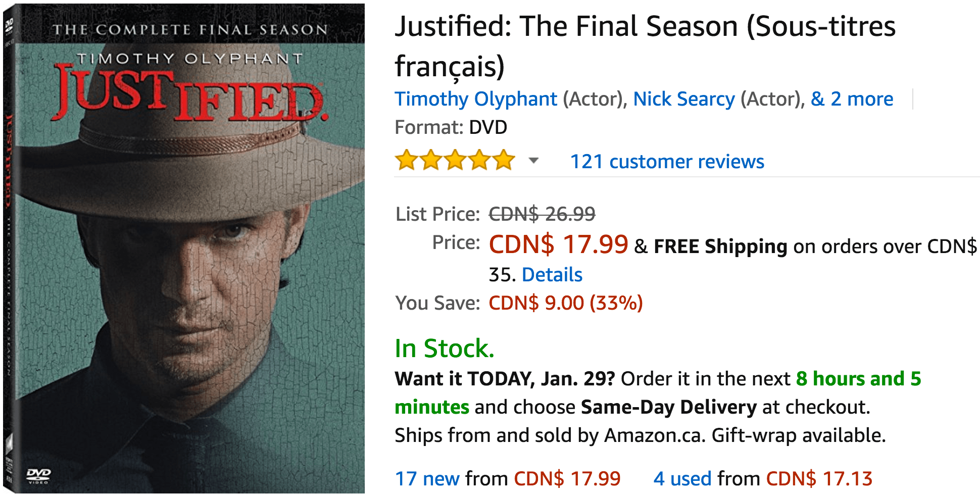Click the product title Justified: The Final Season
The image size is (980, 495).
pos(645,46)
